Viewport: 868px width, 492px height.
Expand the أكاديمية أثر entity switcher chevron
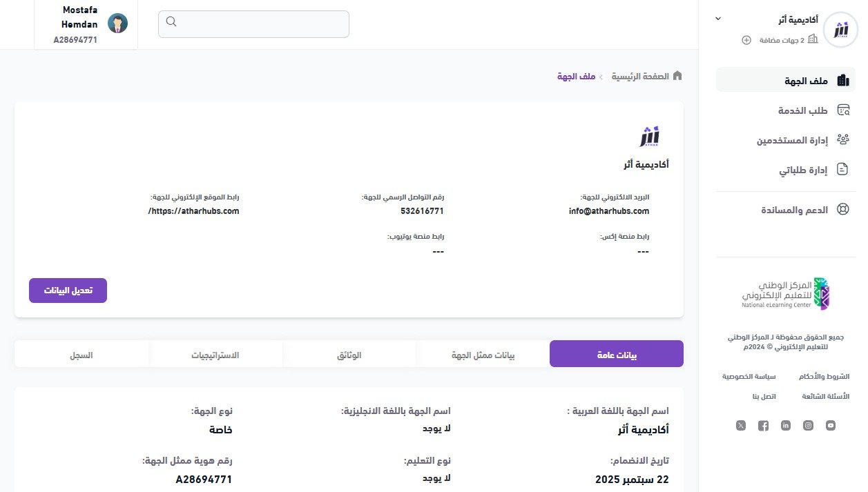coord(717,19)
